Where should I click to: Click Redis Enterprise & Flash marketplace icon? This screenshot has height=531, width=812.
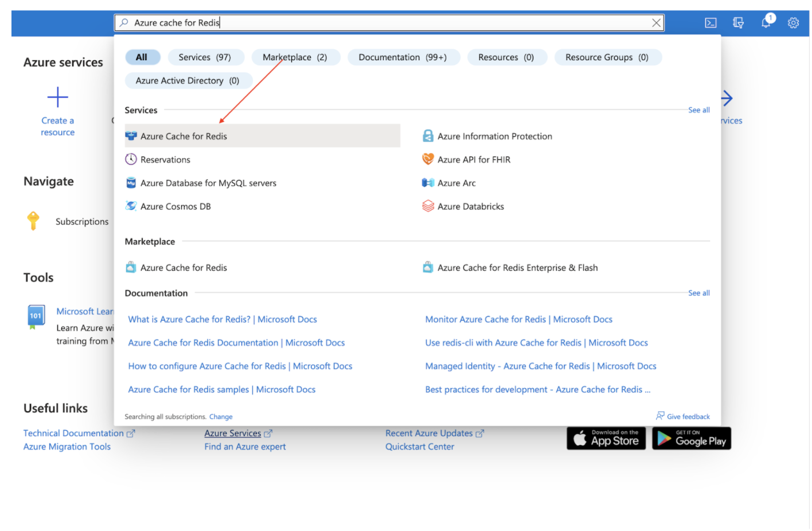(x=428, y=267)
